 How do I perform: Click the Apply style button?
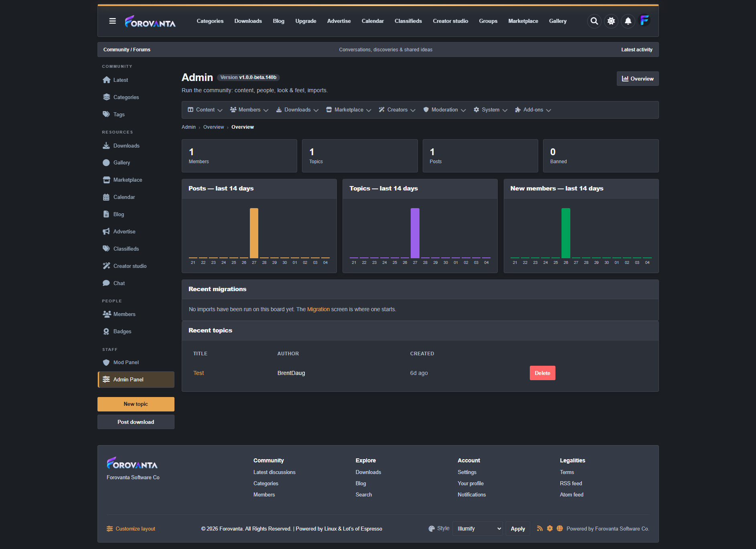[518, 529]
